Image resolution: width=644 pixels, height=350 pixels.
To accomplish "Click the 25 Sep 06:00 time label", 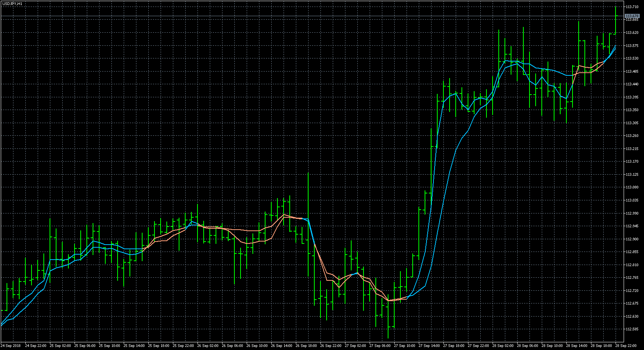I will click(85, 346).
